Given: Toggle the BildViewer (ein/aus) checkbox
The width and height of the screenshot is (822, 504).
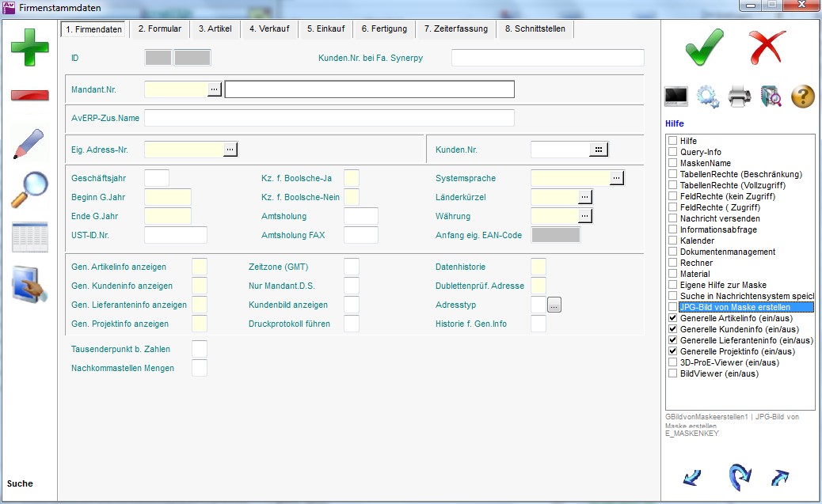Looking at the screenshot, I should pos(672,373).
